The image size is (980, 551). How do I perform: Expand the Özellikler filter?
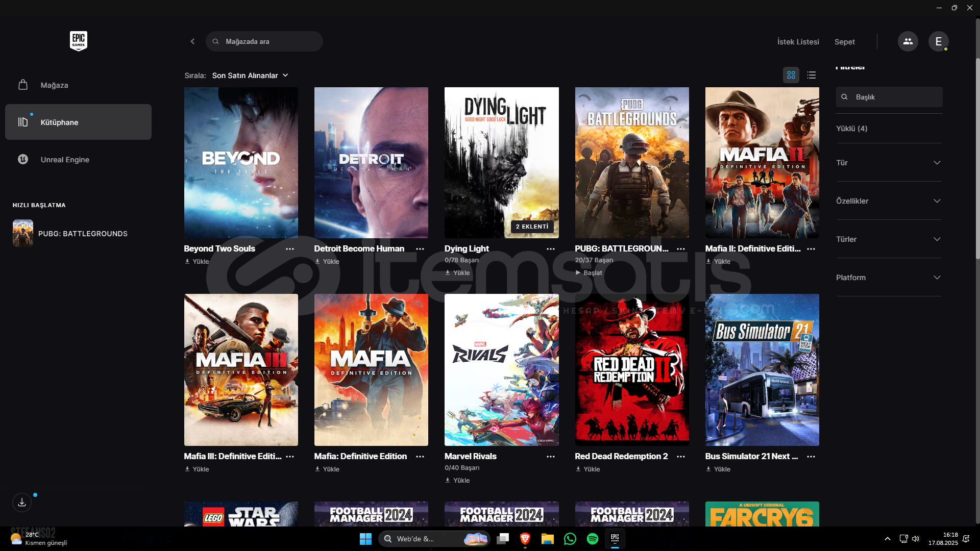click(x=889, y=201)
